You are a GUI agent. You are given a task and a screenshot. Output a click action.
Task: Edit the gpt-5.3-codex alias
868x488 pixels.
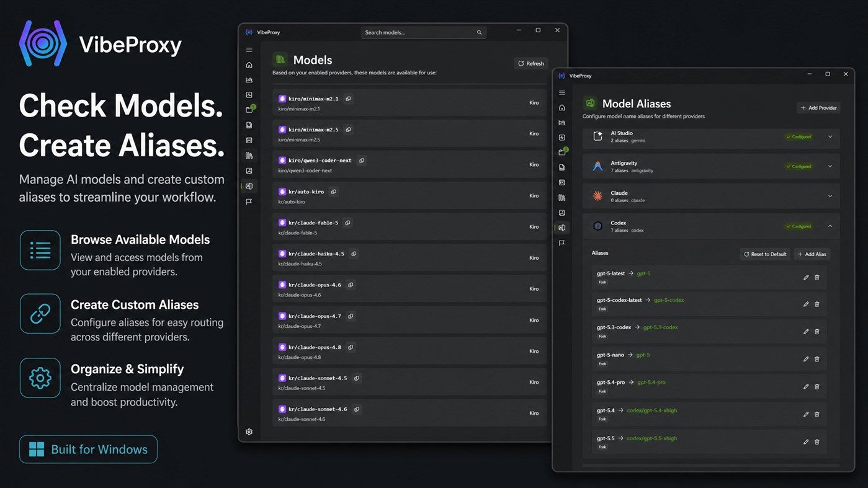[806, 331]
